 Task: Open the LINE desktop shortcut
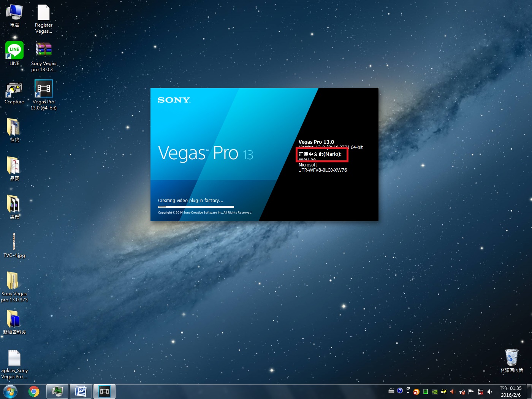[x=14, y=54]
